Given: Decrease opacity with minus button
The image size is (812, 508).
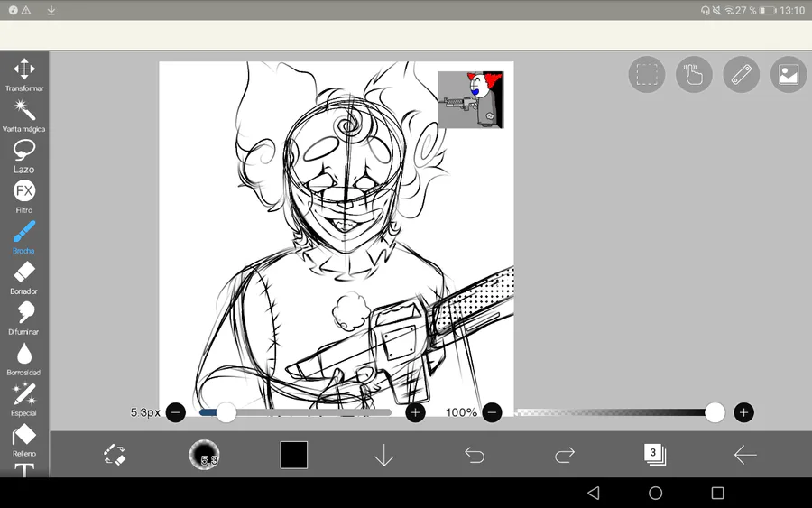Looking at the screenshot, I should 492,412.
